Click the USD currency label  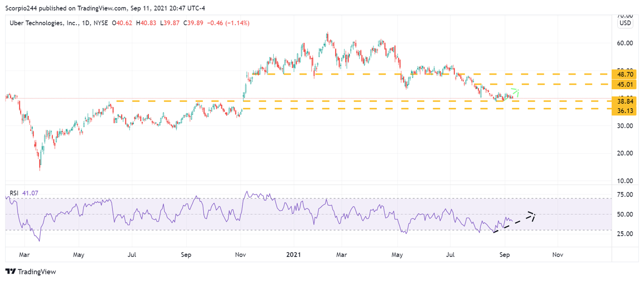point(625,23)
